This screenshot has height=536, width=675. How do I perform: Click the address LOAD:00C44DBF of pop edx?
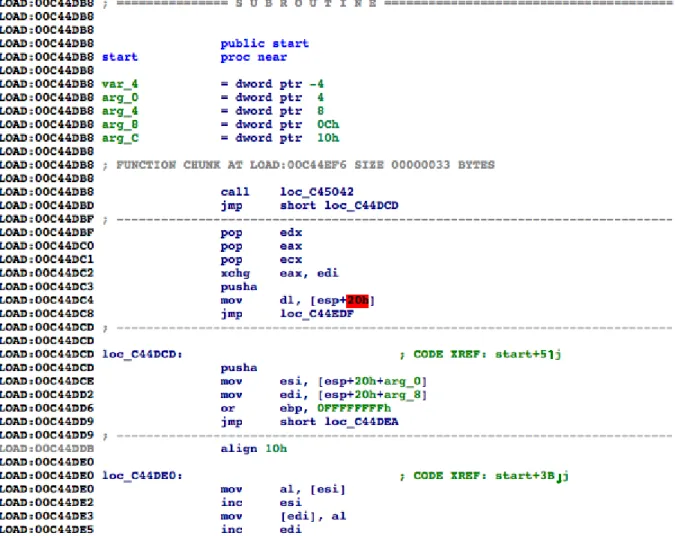coord(46,232)
